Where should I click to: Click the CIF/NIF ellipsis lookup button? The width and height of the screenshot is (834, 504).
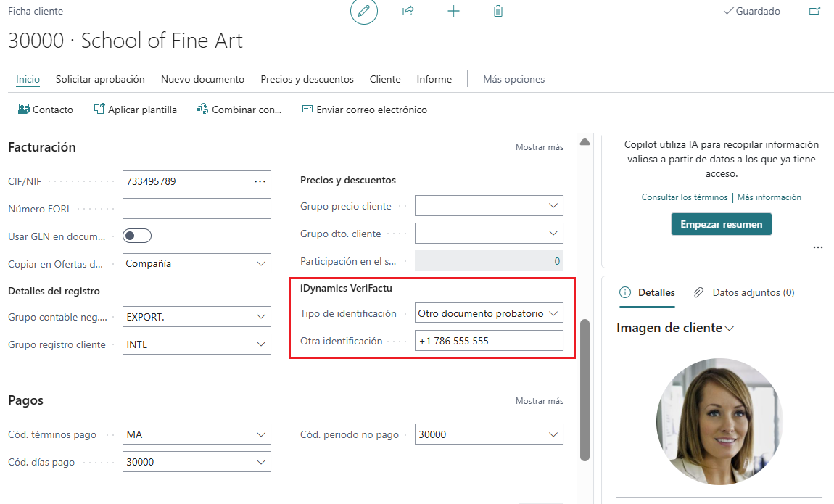click(x=260, y=181)
